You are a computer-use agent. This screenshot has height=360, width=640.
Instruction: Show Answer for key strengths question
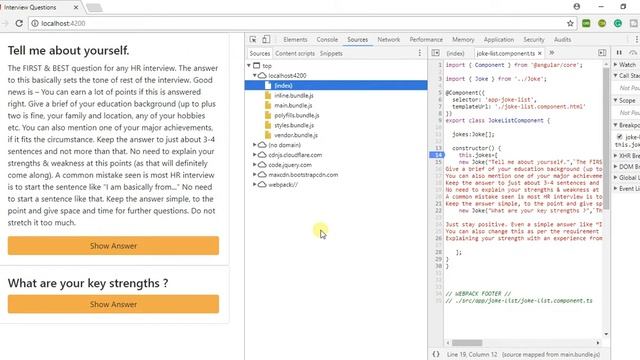(113, 304)
